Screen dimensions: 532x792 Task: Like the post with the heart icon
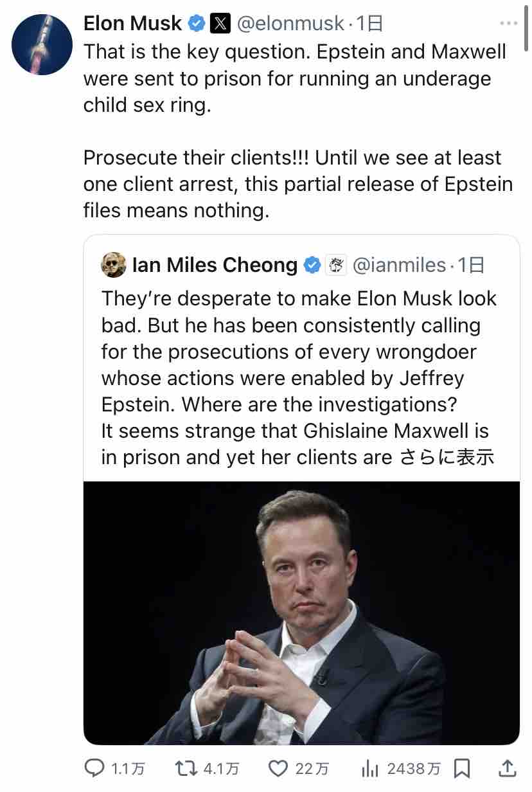(x=278, y=768)
